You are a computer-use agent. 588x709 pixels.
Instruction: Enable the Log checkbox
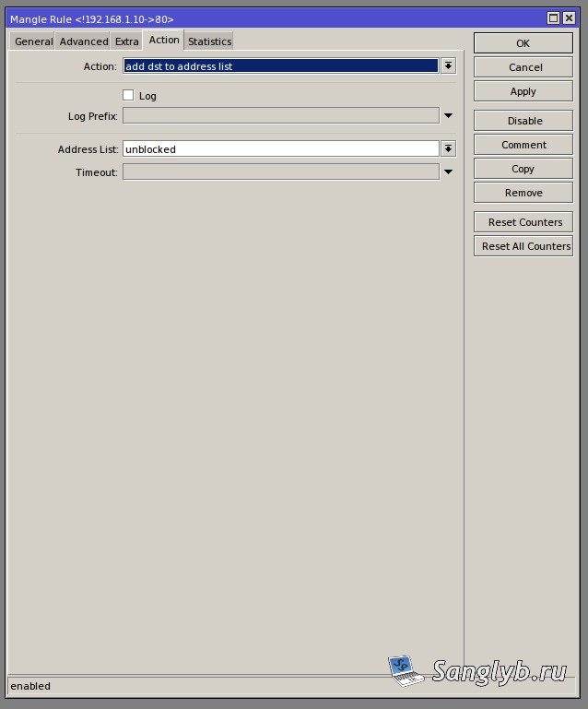(128, 95)
